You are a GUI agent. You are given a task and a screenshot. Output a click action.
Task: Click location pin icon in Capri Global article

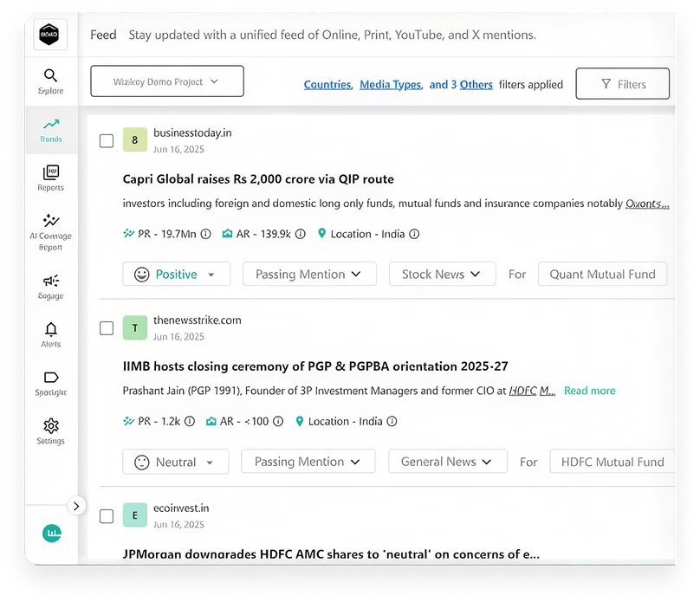tap(321, 233)
